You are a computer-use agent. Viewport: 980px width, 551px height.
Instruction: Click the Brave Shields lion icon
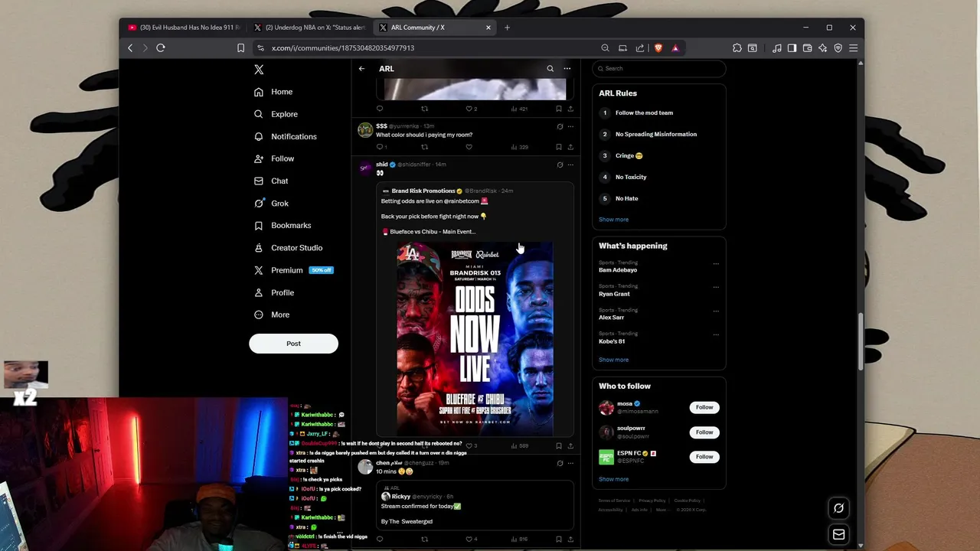tap(658, 48)
